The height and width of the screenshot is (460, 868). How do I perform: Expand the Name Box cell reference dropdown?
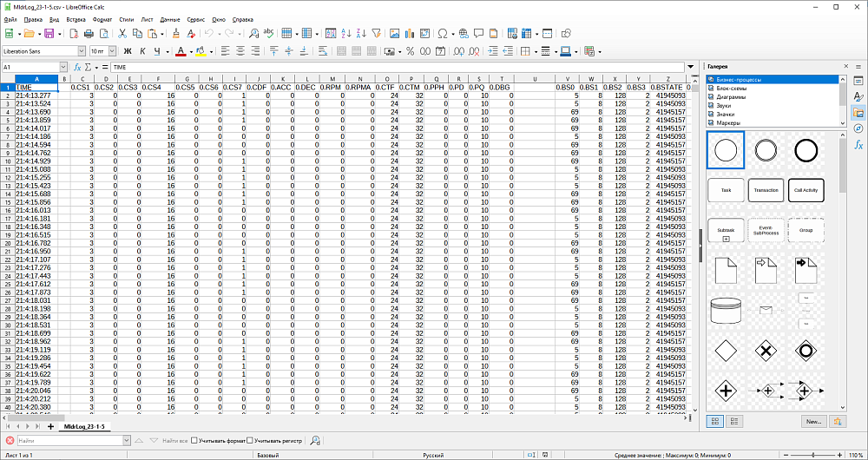pos(63,67)
